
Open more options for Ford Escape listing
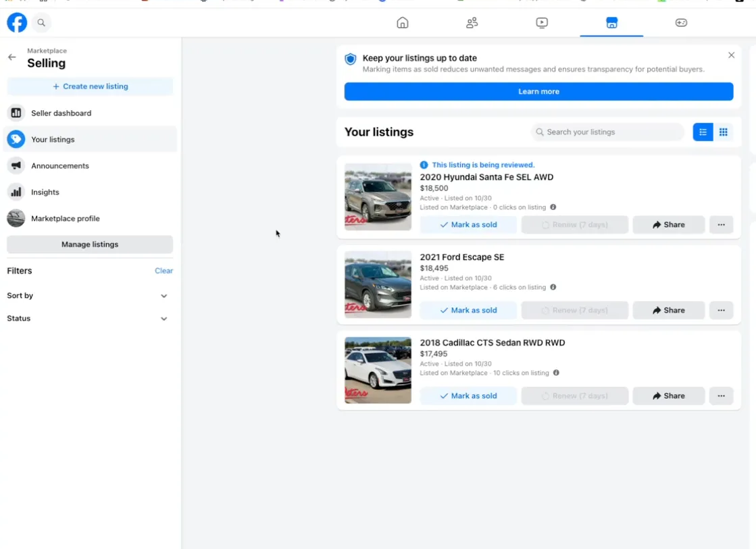click(721, 311)
